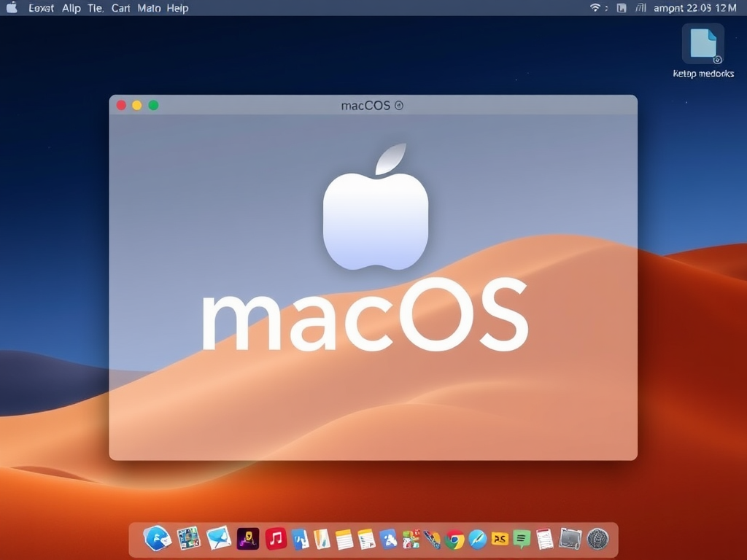Open the blue document app in Dock
Image resolution: width=747 pixels, height=560 pixels.
pos(300,540)
